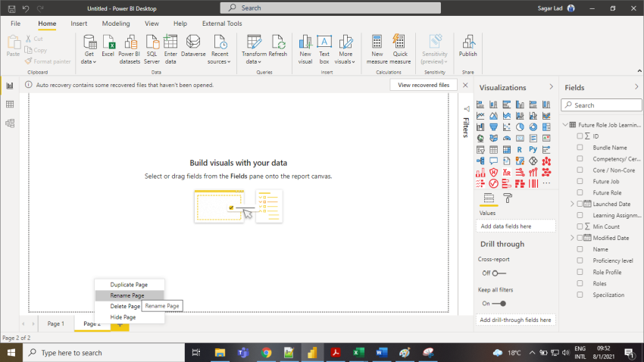Viewport: 644px width, 362px height.
Task: Create a New measure
Action: 377,49
